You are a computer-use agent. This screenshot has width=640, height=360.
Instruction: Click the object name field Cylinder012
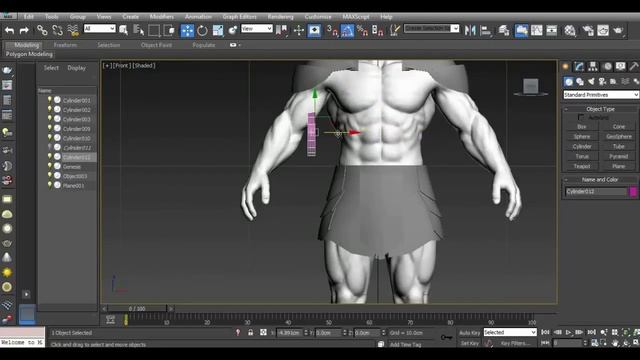point(596,191)
